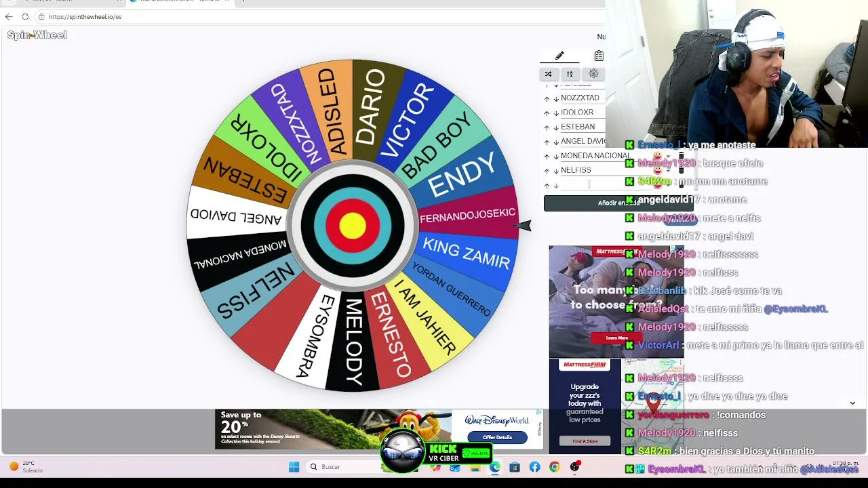Shuffle the wheel entries

pyautogui.click(x=548, y=74)
